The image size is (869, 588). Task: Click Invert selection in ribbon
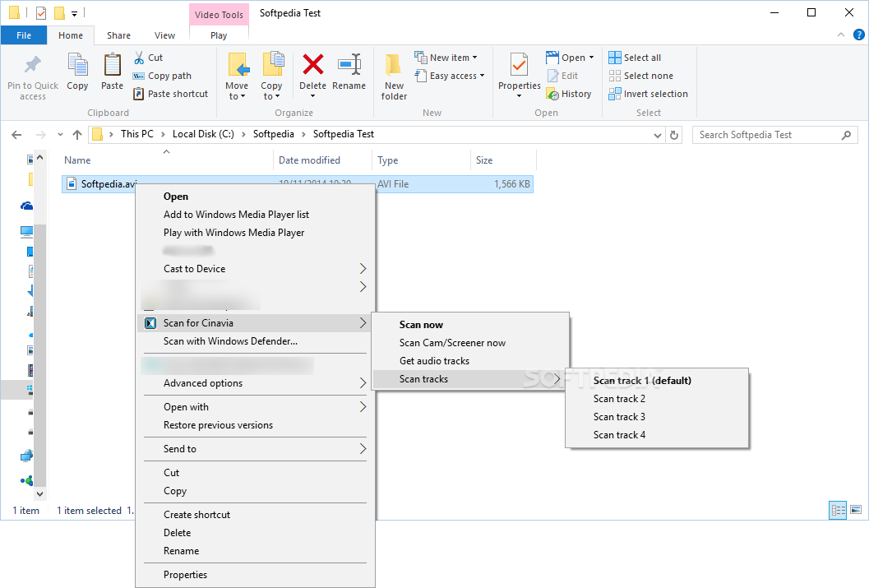pos(648,95)
